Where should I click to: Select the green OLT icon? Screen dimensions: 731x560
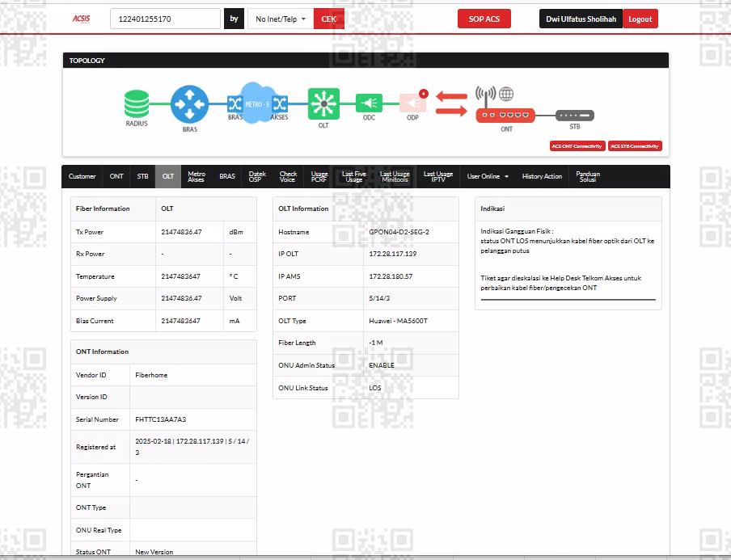point(323,103)
